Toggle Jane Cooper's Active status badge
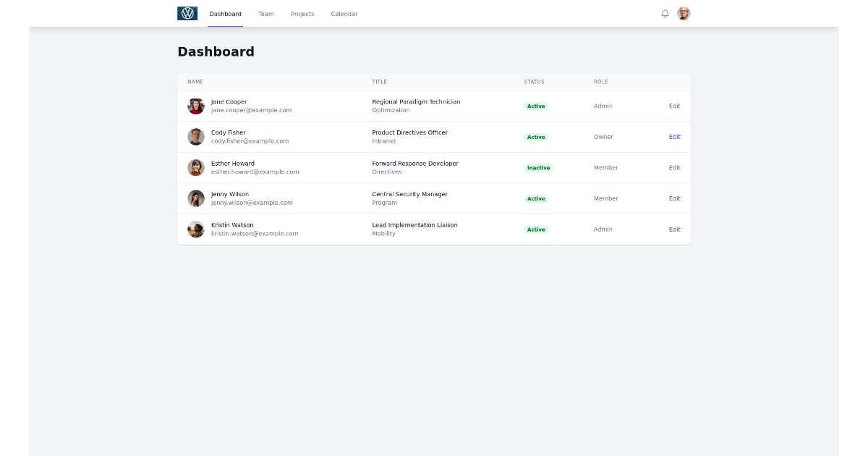The width and height of the screenshot is (868, 456). click(536, 106)
